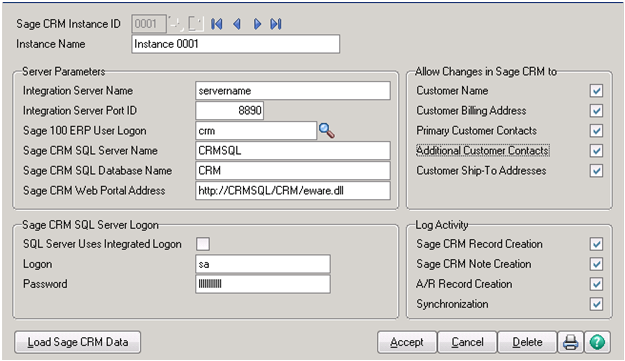
Task: Toggle Primary Customer Contacts checkbox
Action: 596,130
